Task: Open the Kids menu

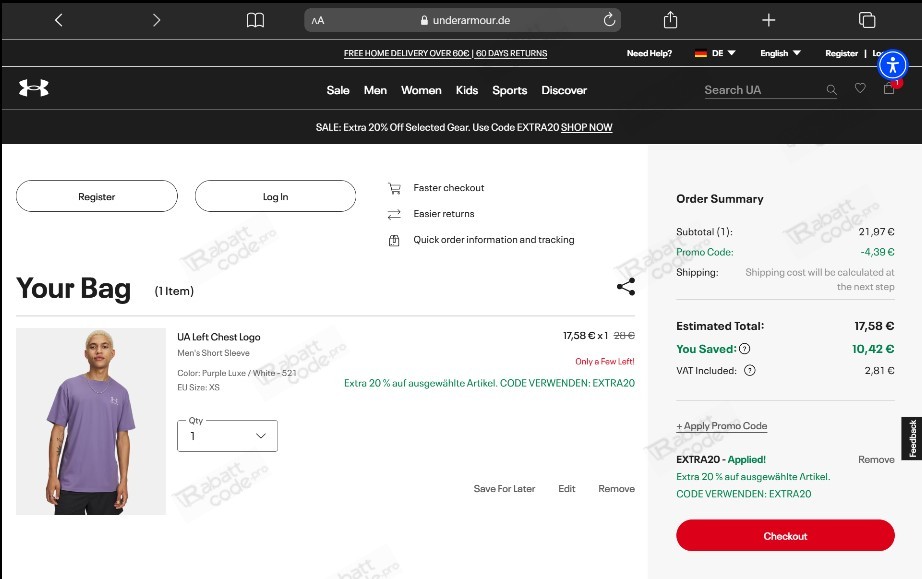Action: pyautogui.click(x=467, y=90)
